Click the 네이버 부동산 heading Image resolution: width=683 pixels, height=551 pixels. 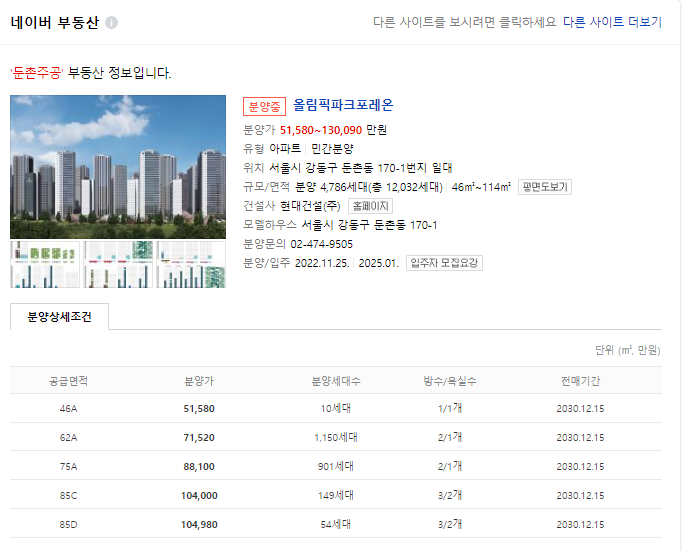[55, 22]
